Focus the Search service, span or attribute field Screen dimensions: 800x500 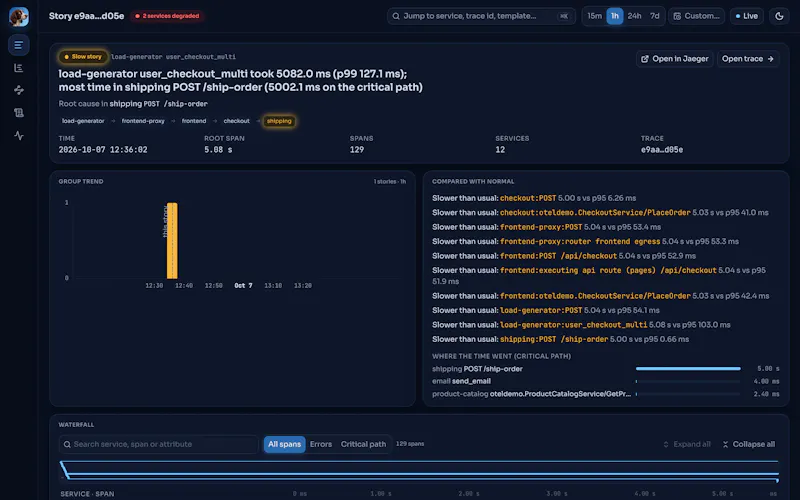point(159,444)
